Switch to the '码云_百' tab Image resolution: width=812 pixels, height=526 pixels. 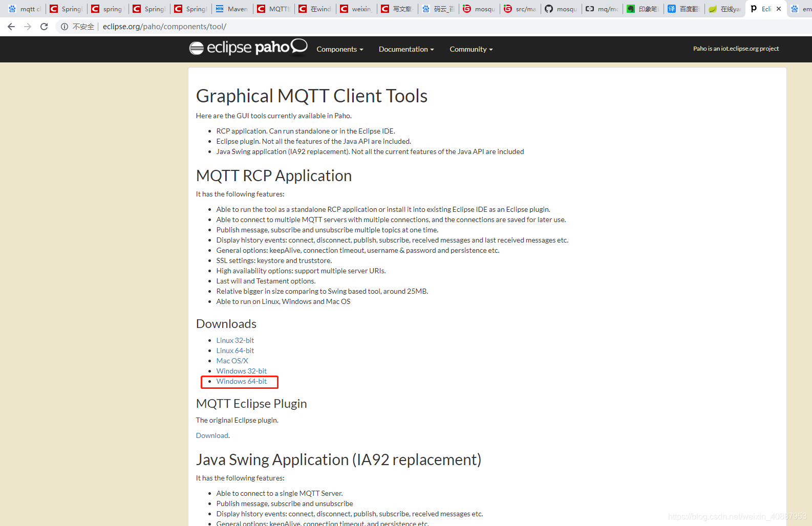tap(438, 9)
